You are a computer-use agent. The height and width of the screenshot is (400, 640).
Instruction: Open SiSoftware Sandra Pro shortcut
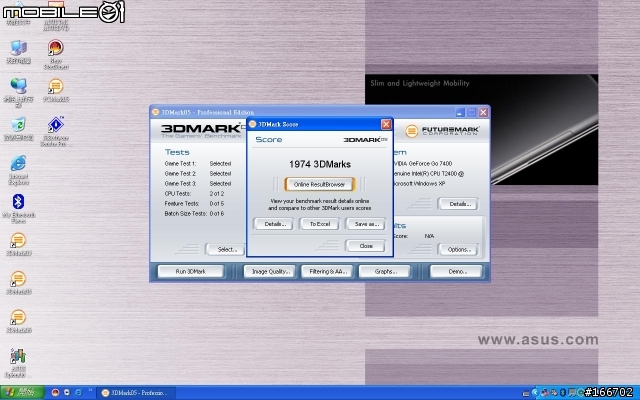click(56, 131)
